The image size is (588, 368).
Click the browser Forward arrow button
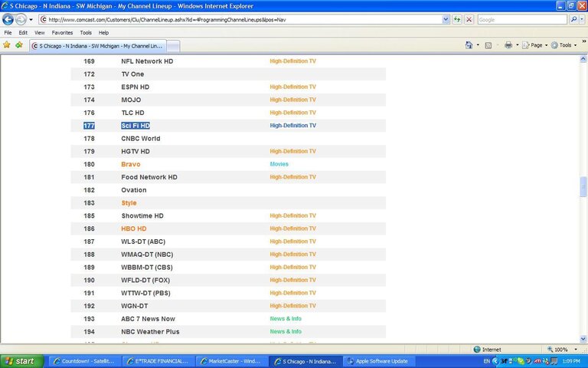[x=21, y=19]
